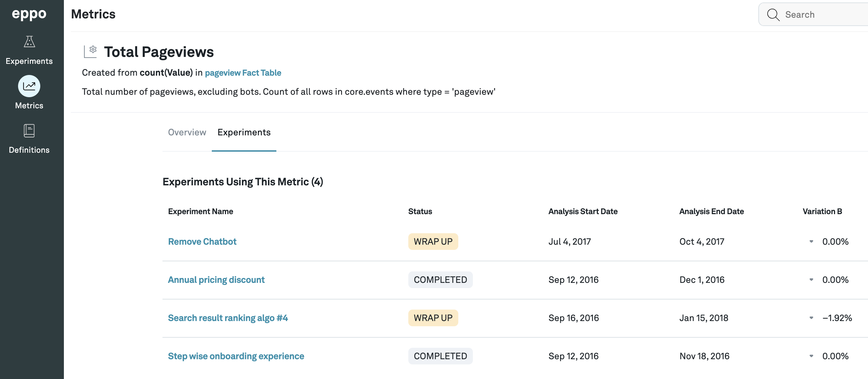
Task: Switch to the Overview tab
Action: coord(187,133)
